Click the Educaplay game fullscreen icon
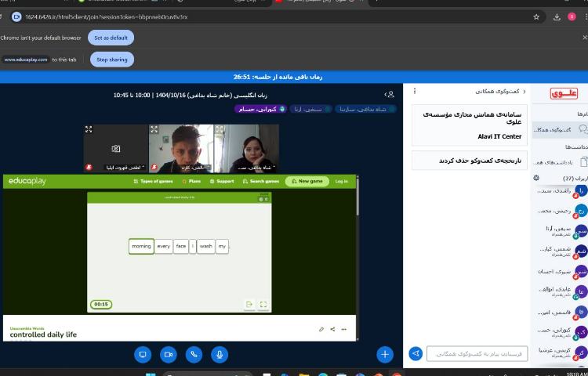 tap(263, 305)
